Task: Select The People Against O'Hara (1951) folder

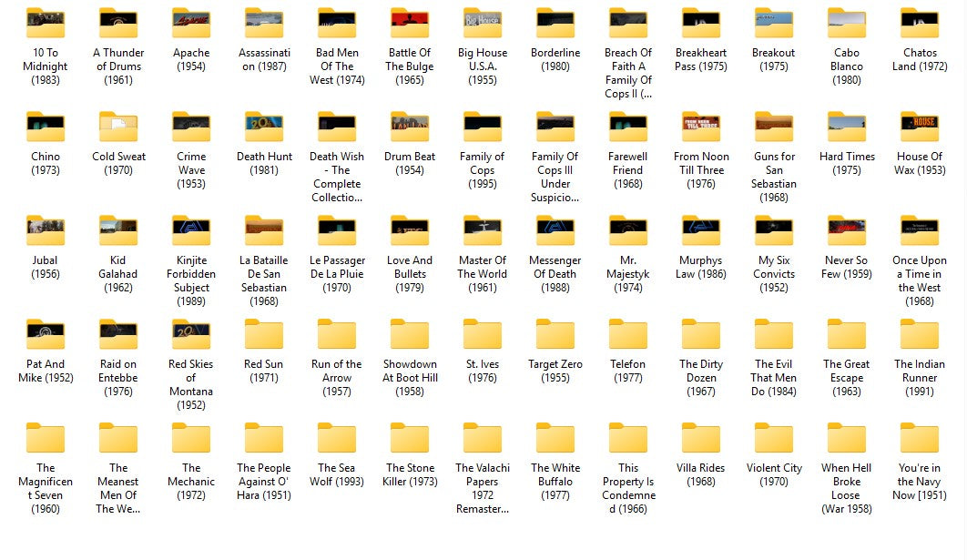Action: point(264,438)
